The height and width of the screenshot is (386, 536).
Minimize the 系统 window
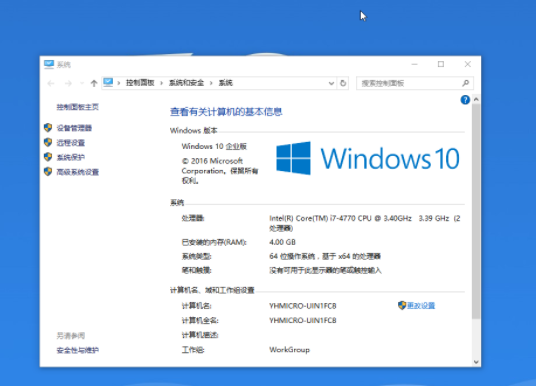click(415, 64)
